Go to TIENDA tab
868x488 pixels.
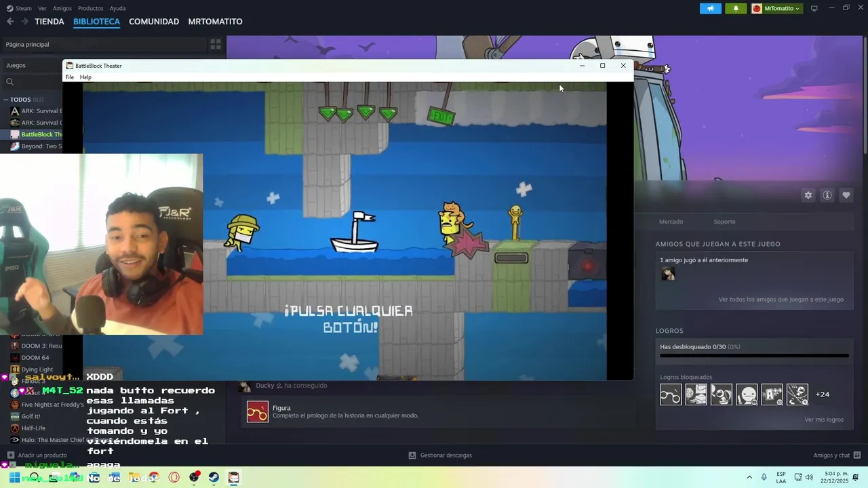coord(50,22)
